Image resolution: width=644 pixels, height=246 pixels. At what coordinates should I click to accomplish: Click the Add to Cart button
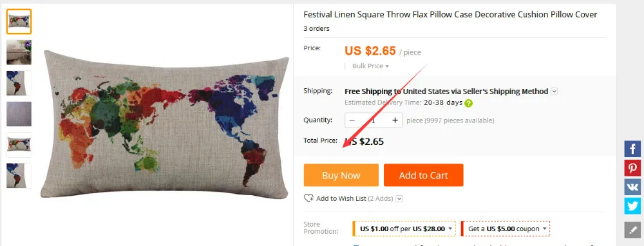click(424, 175)
